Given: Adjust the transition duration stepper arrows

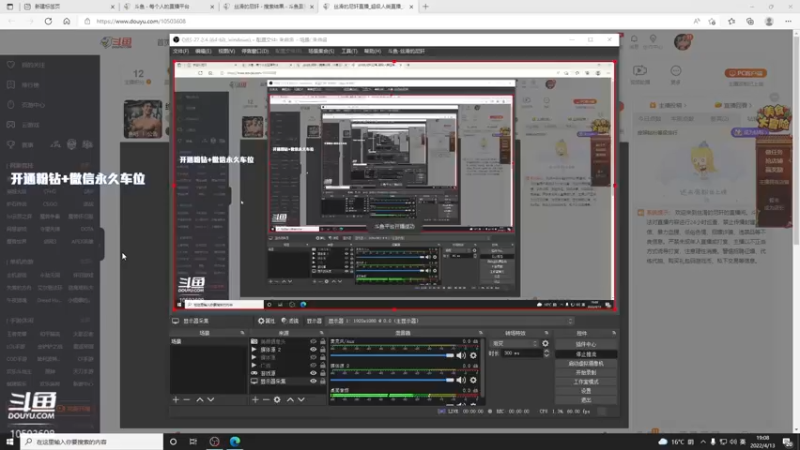Looking at the screenshot, I should [546, 353].
